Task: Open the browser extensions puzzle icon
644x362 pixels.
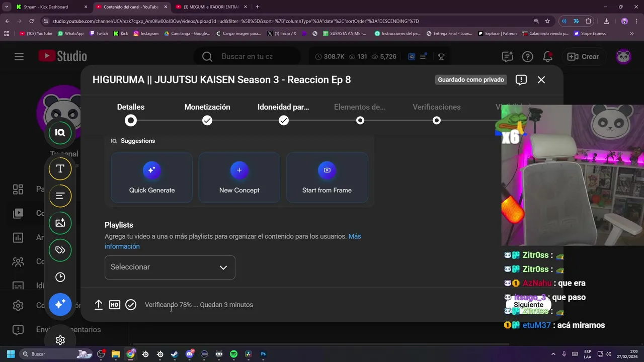Action: click(589, 21)
